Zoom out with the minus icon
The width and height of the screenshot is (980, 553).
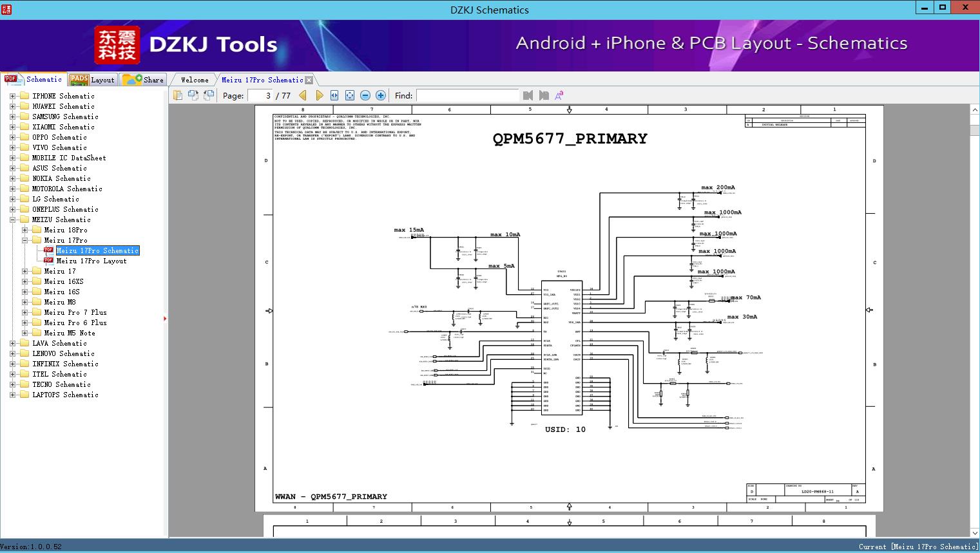[x=365, y=95]
